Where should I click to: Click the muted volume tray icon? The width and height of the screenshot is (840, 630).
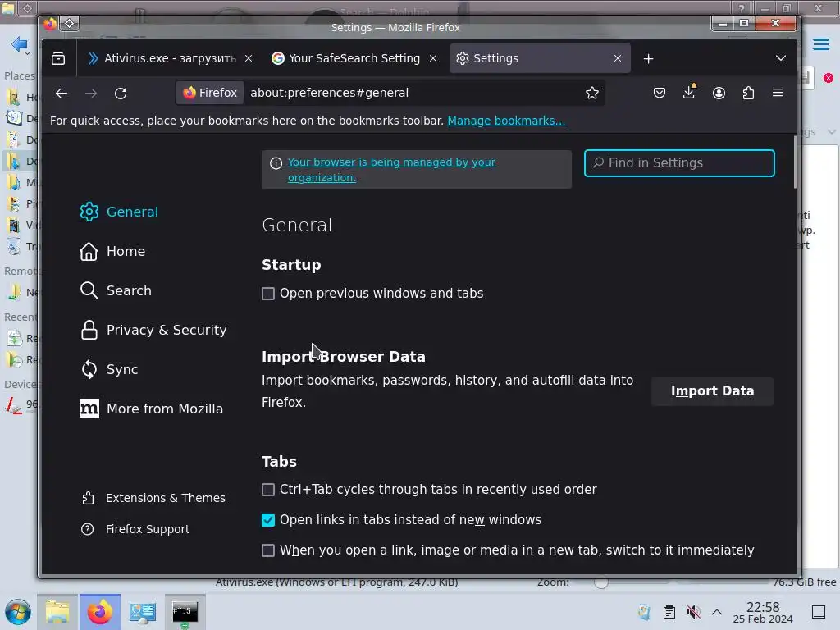pos(694,612)
